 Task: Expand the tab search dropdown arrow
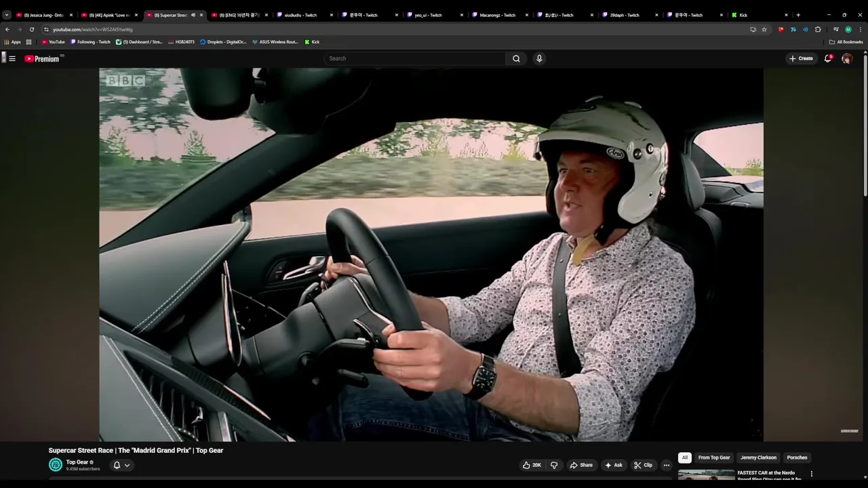[7, 15]
